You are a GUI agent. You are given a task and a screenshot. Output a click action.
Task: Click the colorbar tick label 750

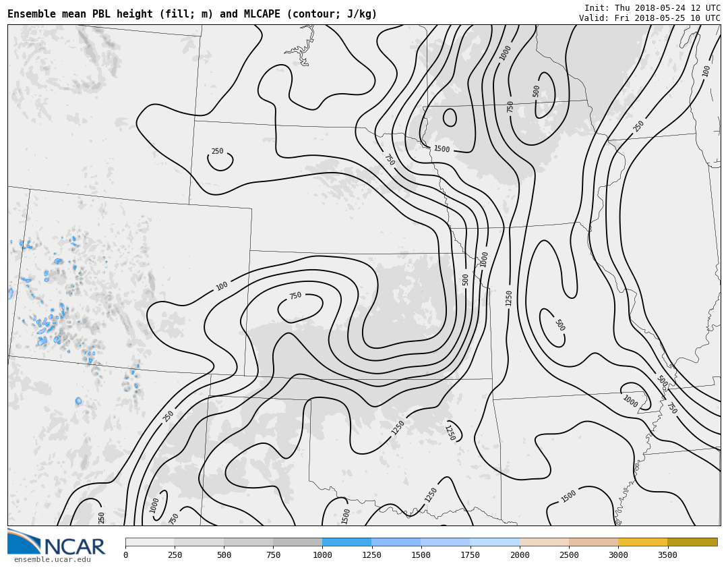pyautogui.click(x=273, y=555)
